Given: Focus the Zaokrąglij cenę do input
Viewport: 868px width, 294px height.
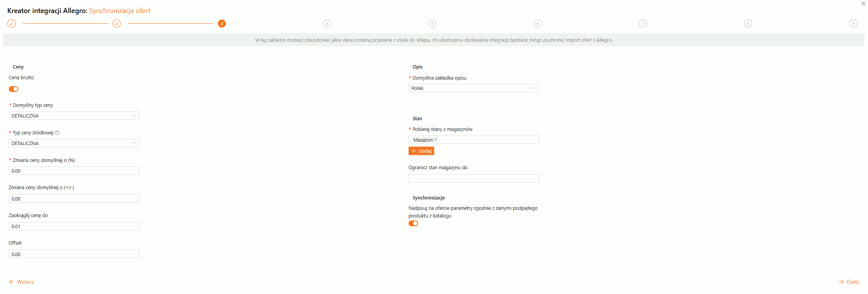Looking at the screenshot, I should [74, 226].
